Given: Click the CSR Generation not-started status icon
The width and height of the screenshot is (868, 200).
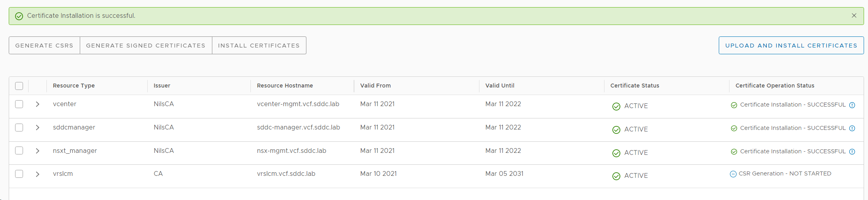Looking at the screenshot, I should tap(733, 174).
